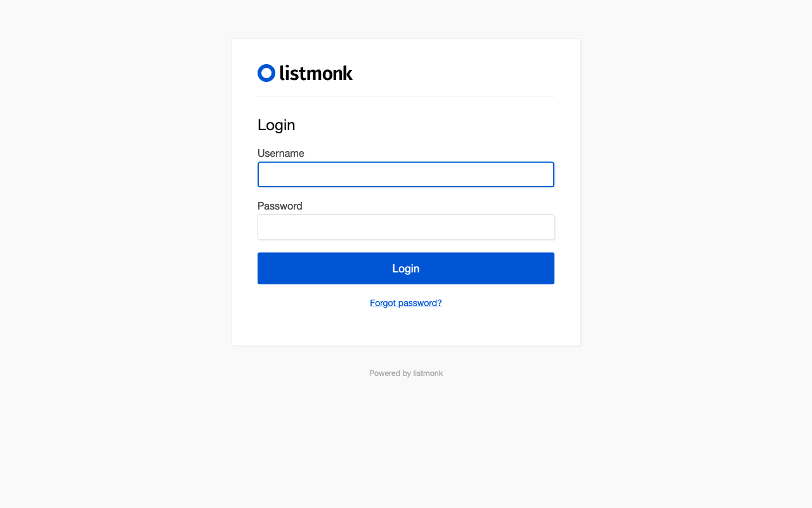Click the listmonk link in the footer

428,373
